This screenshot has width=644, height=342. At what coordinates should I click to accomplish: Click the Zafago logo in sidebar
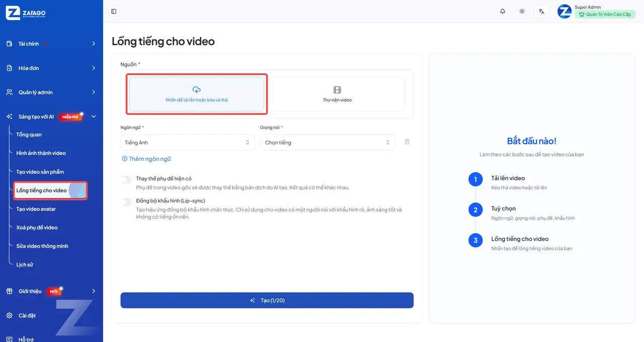[26, 13]
